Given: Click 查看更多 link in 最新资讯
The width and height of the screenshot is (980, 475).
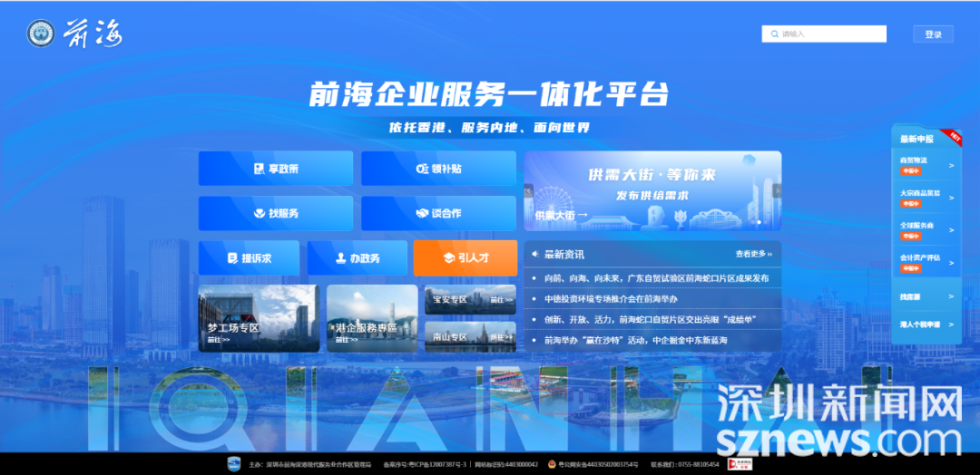Looking at the screenshot, I should 753,255.
